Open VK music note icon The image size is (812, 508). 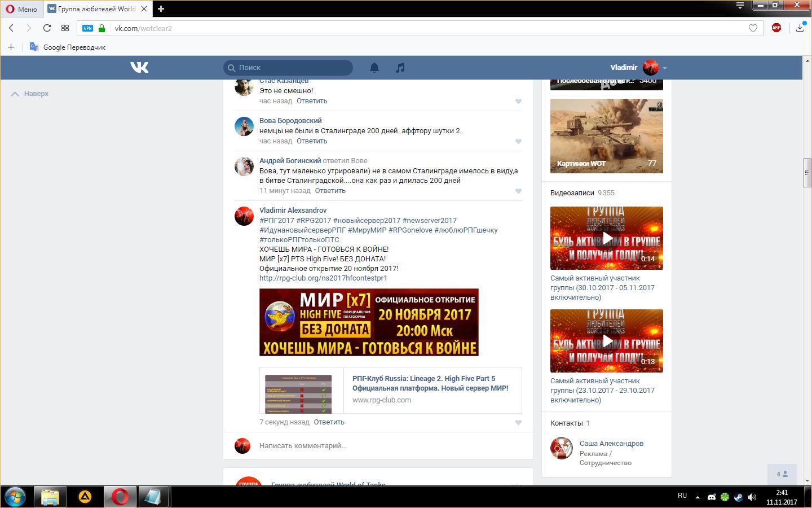coord(400,68)
